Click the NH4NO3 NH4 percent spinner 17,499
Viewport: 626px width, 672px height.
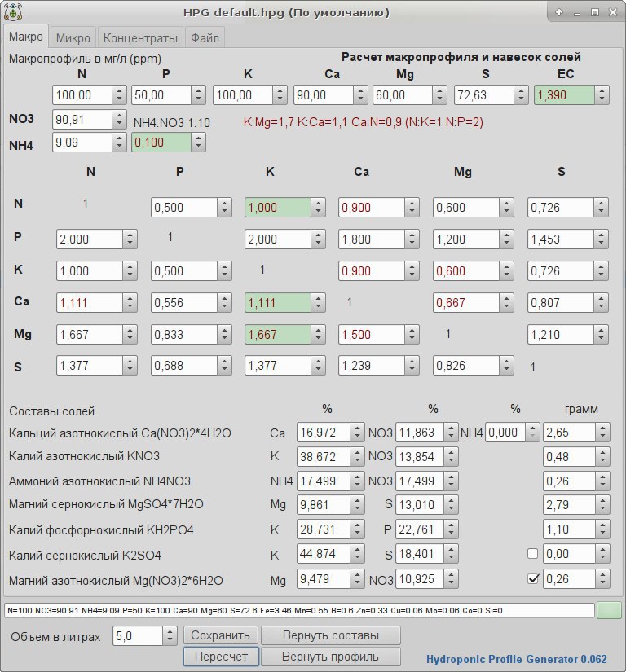click(x=357, y=481)
